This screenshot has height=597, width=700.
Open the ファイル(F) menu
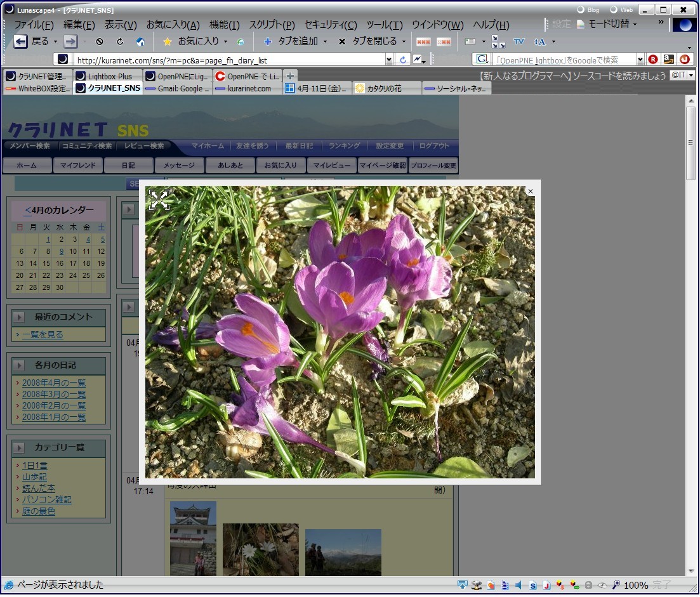coord(34,25)
